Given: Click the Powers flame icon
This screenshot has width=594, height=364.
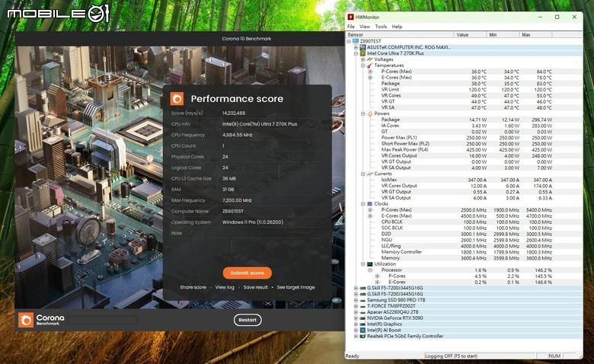Looking at the screenshot, I should pos(370,113).
